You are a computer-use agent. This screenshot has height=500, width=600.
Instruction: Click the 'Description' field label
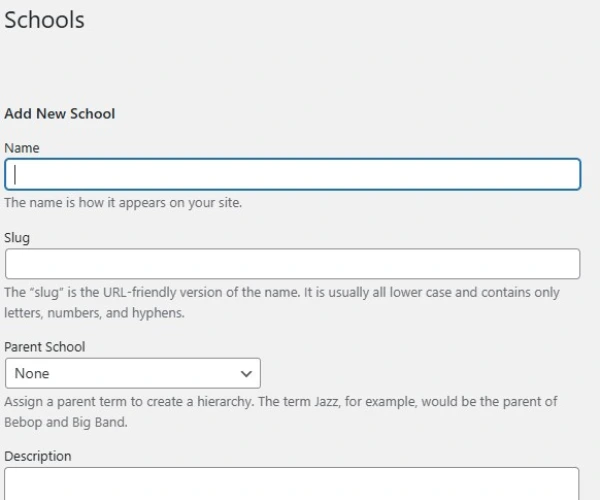coord(38,456)
